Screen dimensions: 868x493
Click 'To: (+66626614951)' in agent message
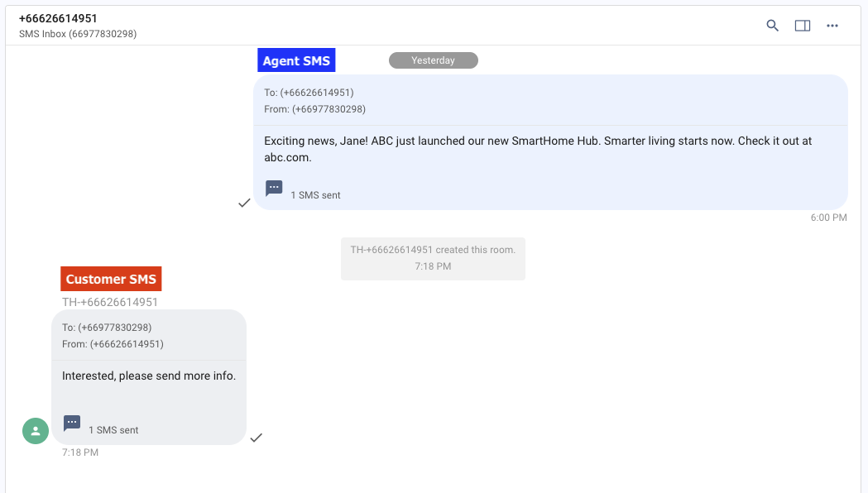coord(309,93)
